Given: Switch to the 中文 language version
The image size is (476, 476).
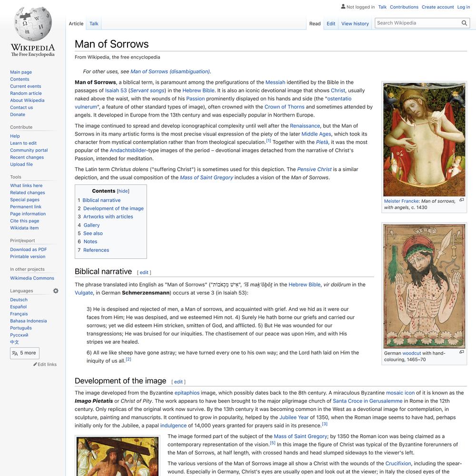Looking at the screenshot, I should (x=14, y=342).
